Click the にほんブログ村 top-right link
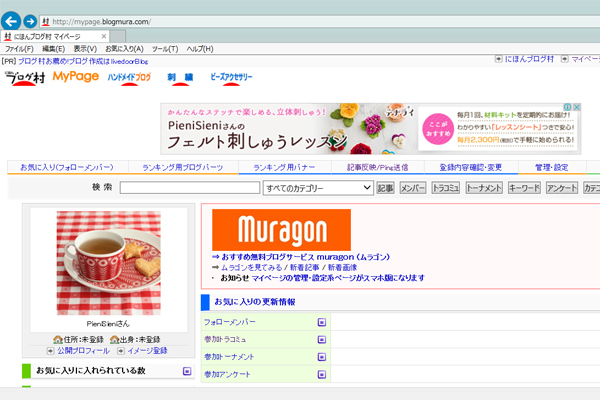 coord(529,59)
